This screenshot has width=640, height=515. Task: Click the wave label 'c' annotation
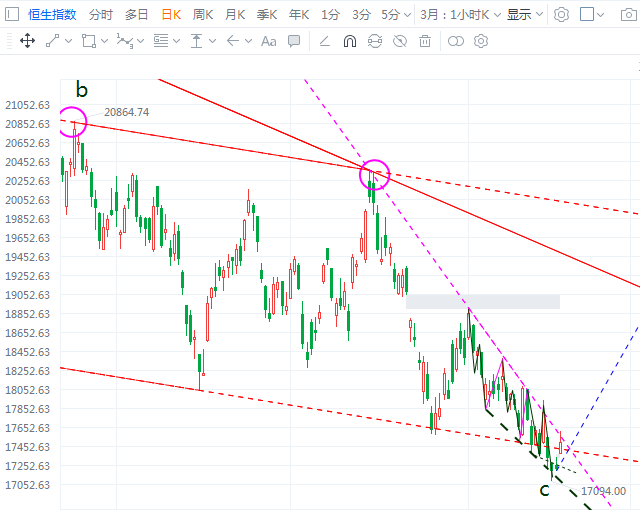(x=544, y=490)
